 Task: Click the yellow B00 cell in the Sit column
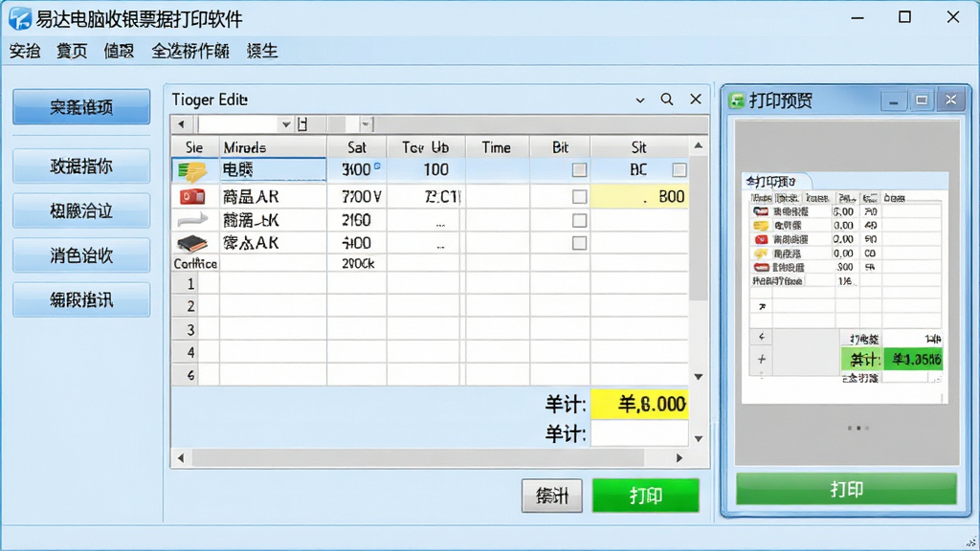pos(639,197)
